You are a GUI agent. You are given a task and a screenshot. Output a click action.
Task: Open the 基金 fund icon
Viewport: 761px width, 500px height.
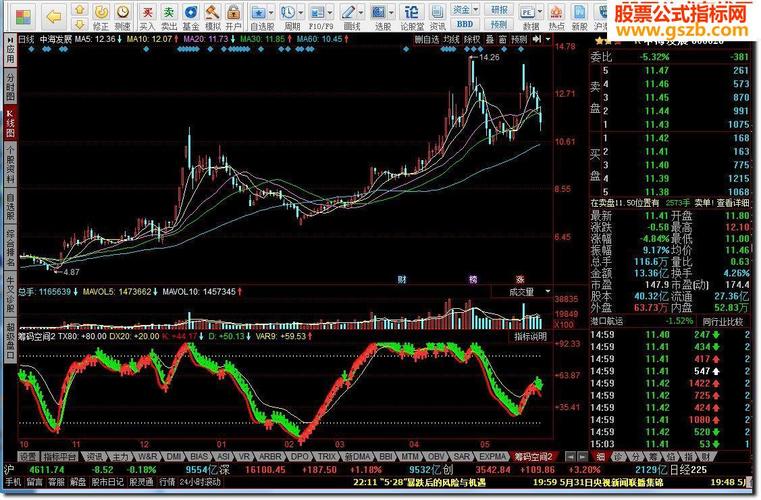[x=191, y=17]
